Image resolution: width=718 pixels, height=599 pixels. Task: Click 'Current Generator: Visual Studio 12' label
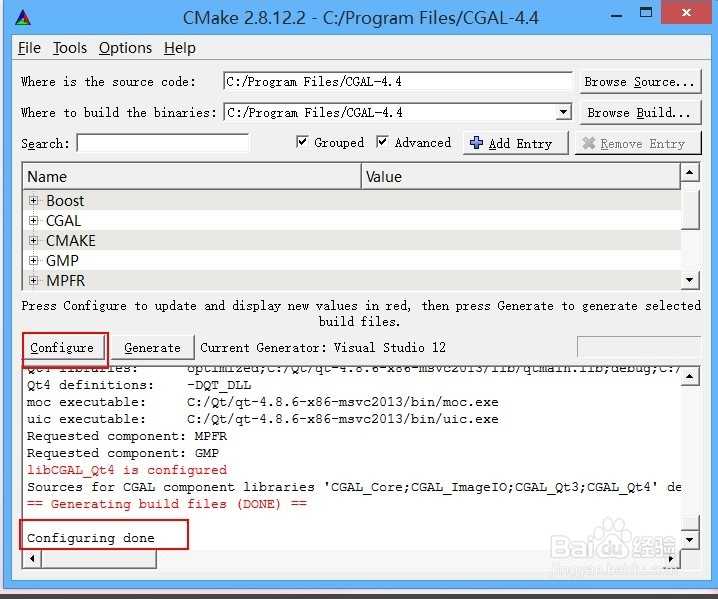pos(323,348)
